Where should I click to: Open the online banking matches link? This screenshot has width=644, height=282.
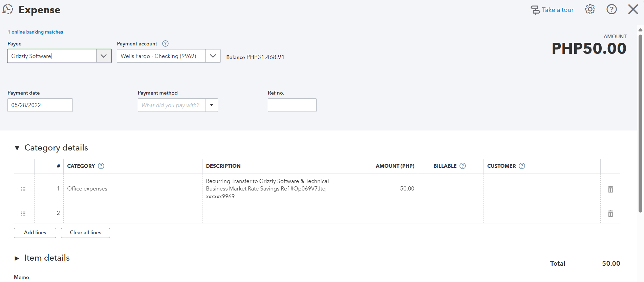[x=35, y=32]
